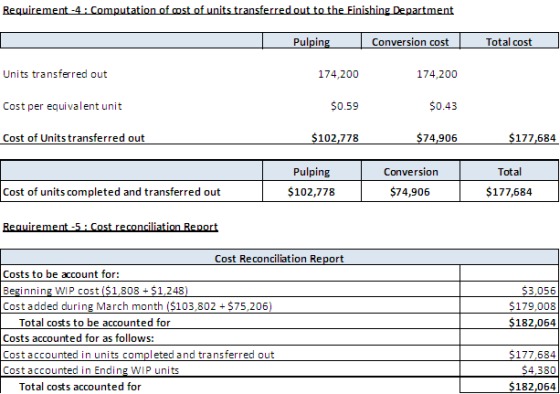
Task: Click the 'Total cost' column header
Action: 509,42
